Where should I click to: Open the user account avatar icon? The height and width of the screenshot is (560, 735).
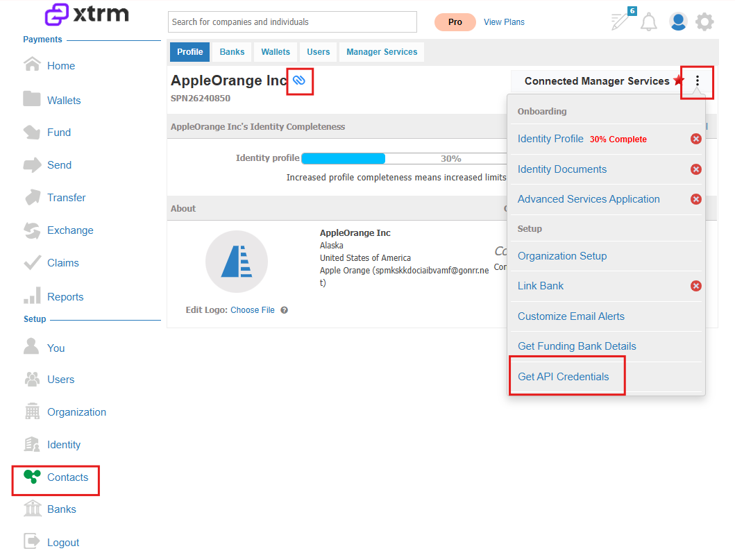click(x=678, y=22)
